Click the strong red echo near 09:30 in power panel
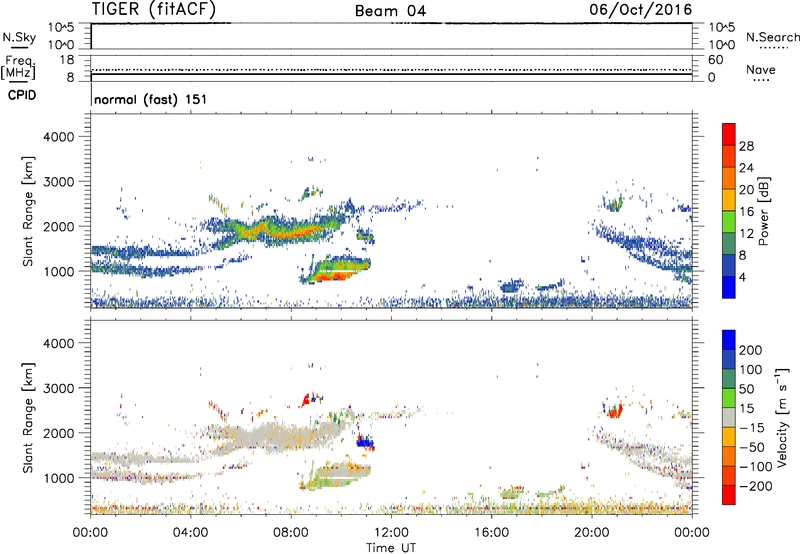 coord(334,276)
